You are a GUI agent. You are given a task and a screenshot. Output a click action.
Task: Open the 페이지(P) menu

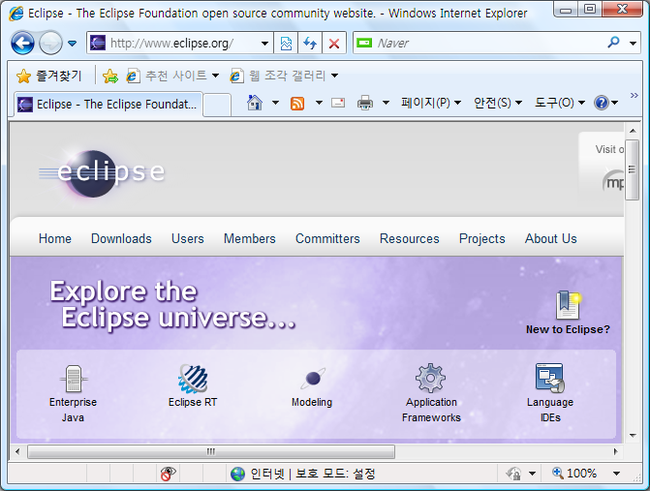(x=431, y=102)
